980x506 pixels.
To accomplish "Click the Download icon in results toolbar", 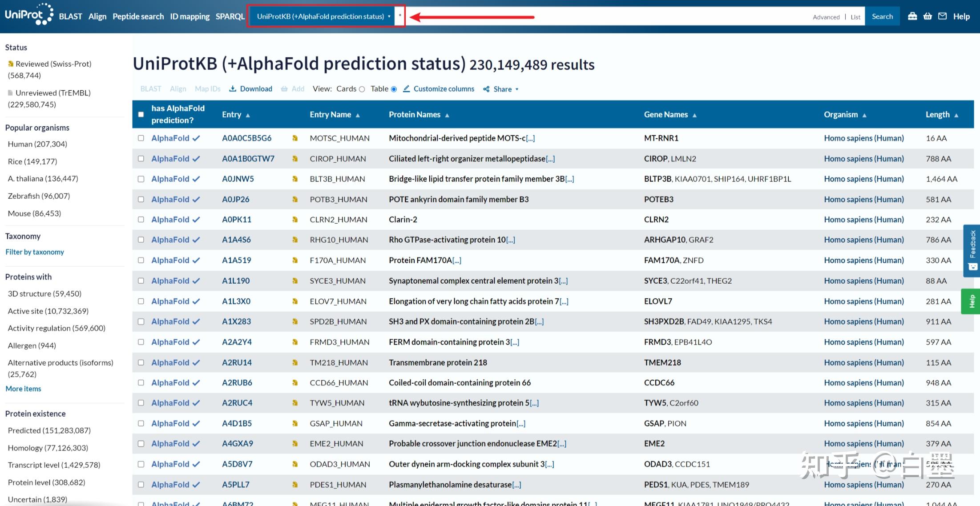I will [x=233, y=89].
